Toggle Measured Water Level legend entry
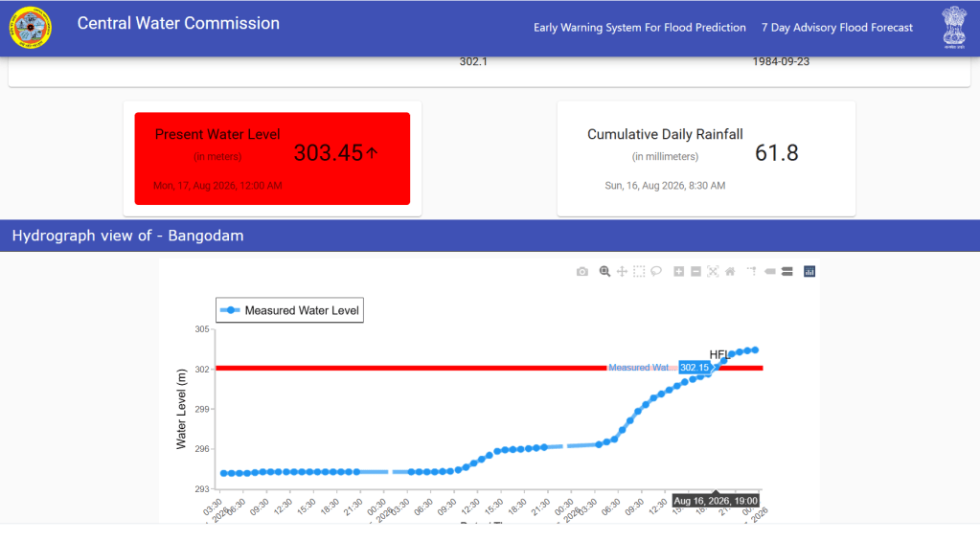The width and height of the screenshot is (980, 541). coord(290,310)
